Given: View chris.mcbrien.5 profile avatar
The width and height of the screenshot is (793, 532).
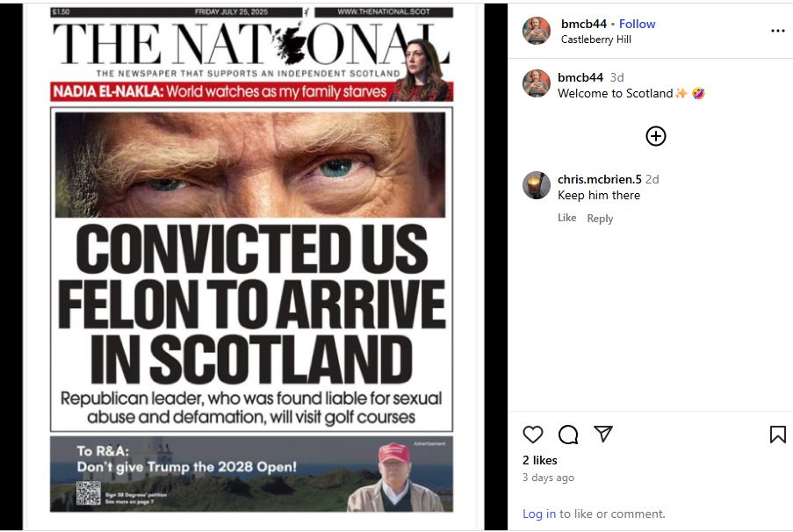Looking at the screenshot, I should [536, 185].
